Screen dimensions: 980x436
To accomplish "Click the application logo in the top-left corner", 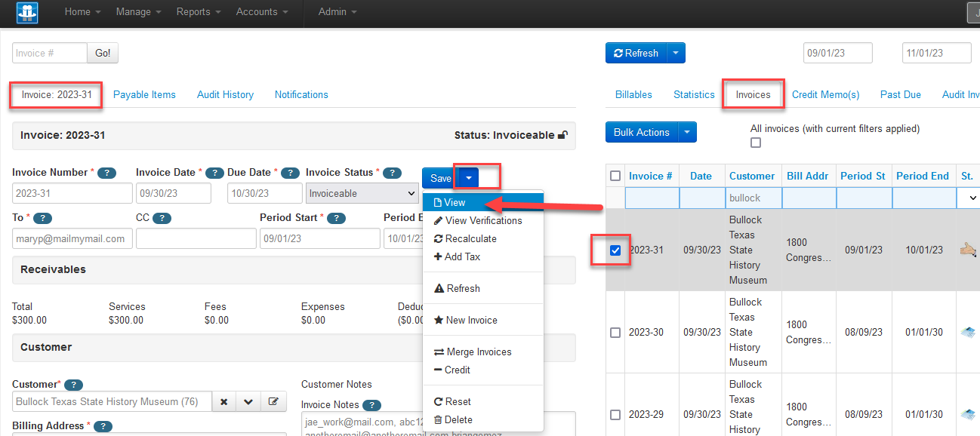I will click(x=27, y=12).
